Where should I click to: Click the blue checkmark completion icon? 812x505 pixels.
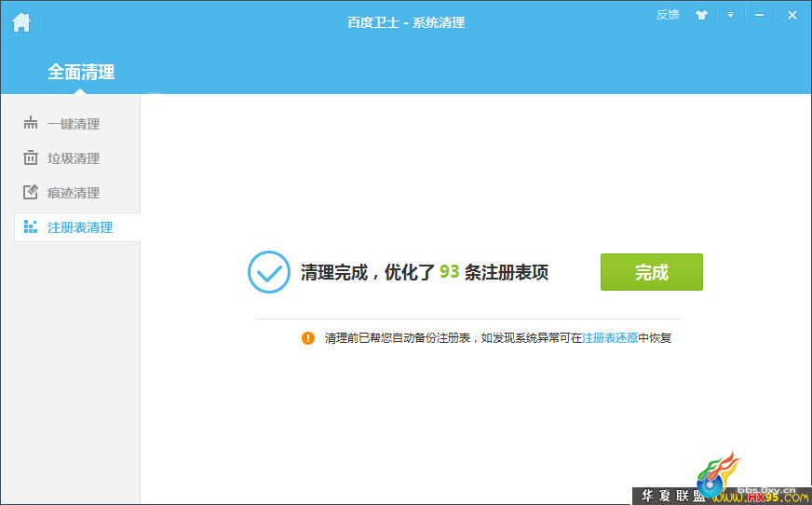(x=269, y=272)
